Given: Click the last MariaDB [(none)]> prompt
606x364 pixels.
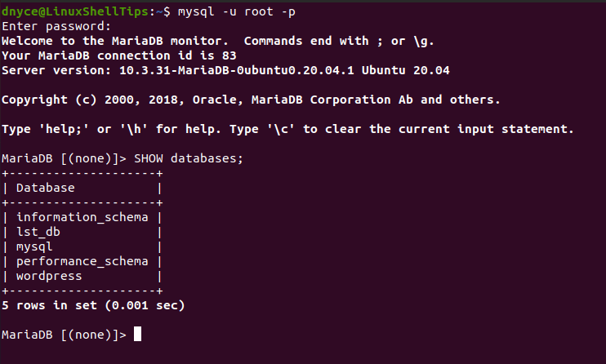Looking at the screenshot, I should [64, 335].
